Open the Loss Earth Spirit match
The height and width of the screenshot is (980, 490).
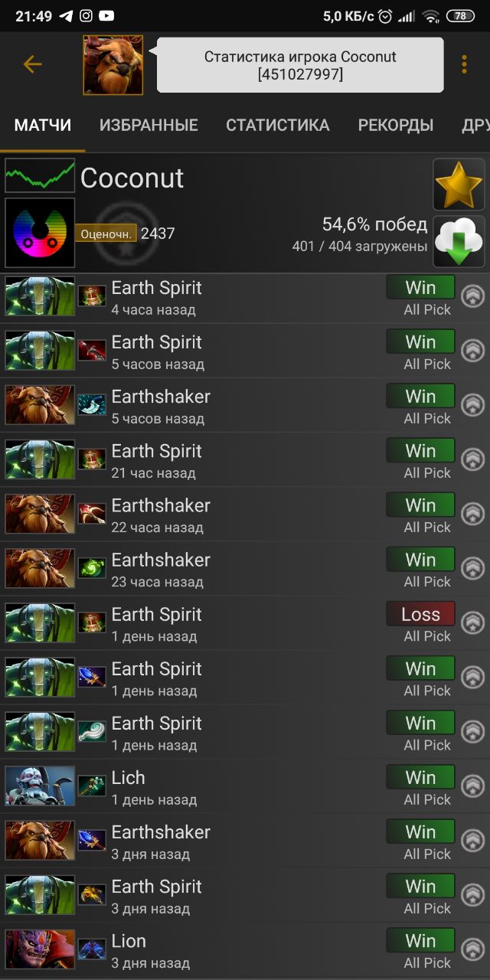click(245, 624)
